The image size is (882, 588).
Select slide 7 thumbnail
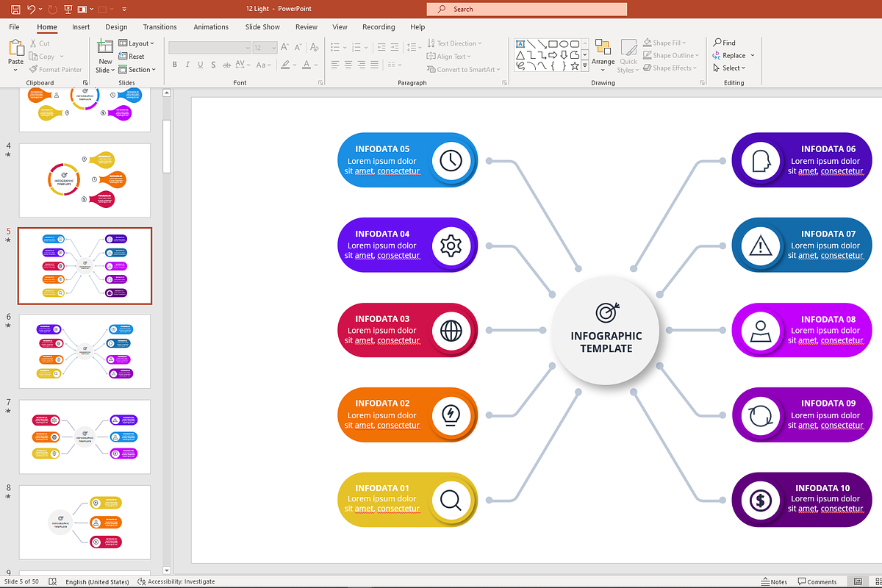85,437
